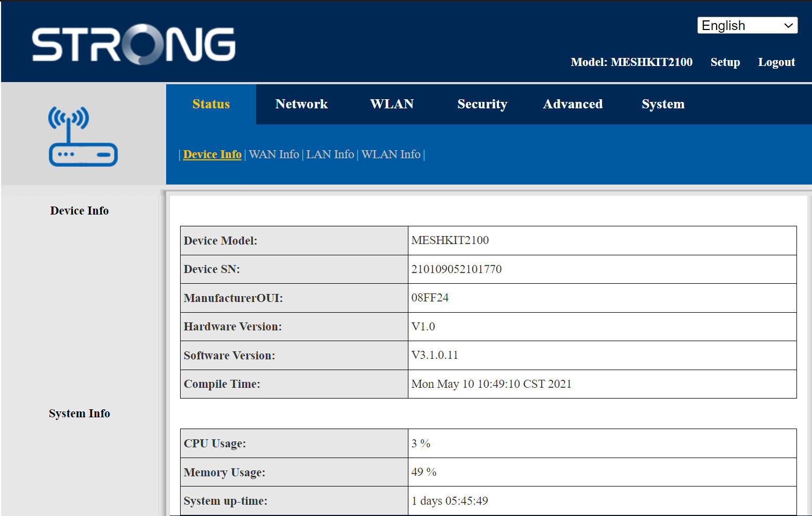Click the 'Software Version:' label cell
Screen dimensions: 812x516
click(294, 356)
